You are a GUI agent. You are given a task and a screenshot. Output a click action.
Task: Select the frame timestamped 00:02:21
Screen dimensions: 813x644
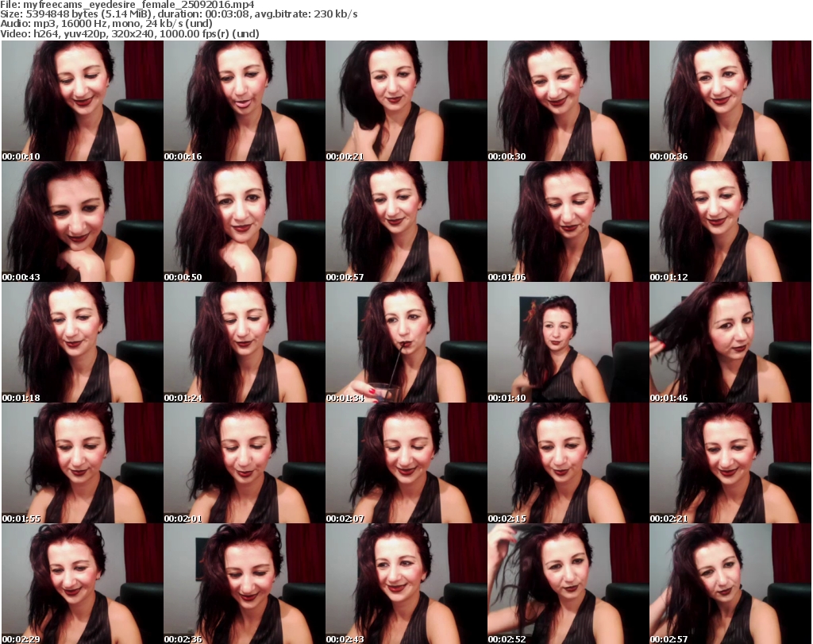(x=730, y=463)
